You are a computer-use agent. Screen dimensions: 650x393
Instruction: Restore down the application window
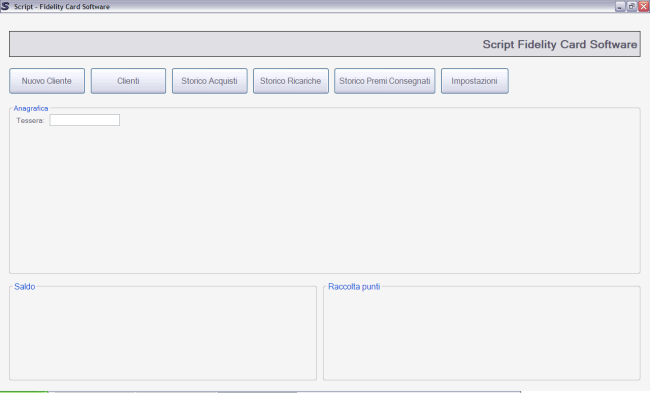tap(631, 6)
